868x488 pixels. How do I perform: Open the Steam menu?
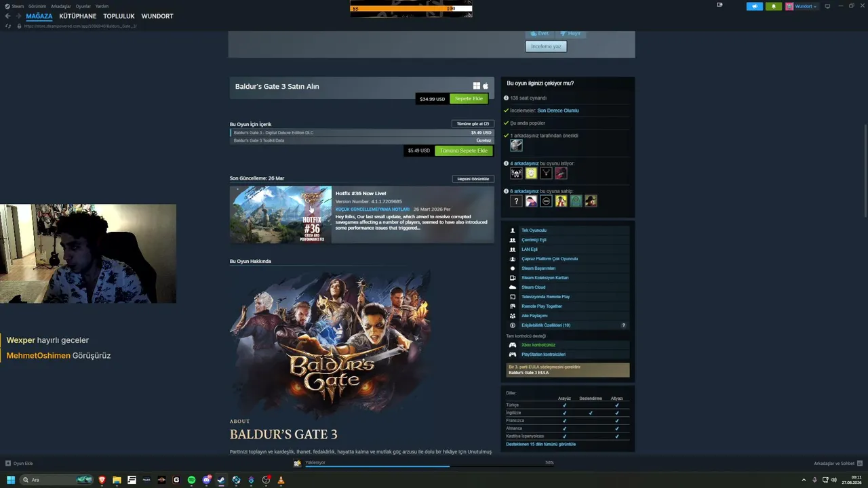tap(18, 6)
